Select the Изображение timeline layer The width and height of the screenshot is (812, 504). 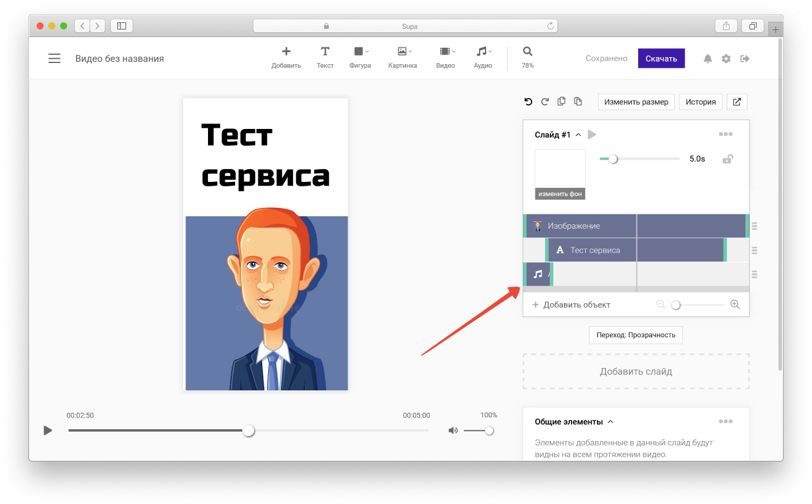click(635, 226)
